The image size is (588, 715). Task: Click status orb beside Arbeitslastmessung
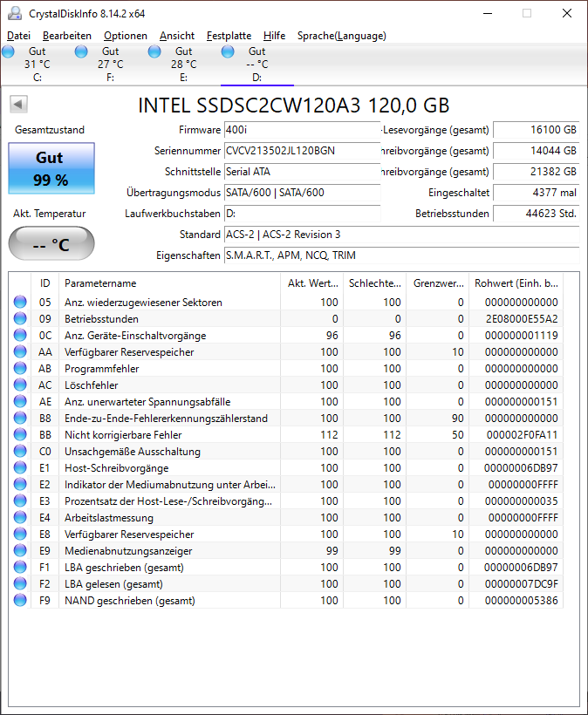[x=20, y=517]
